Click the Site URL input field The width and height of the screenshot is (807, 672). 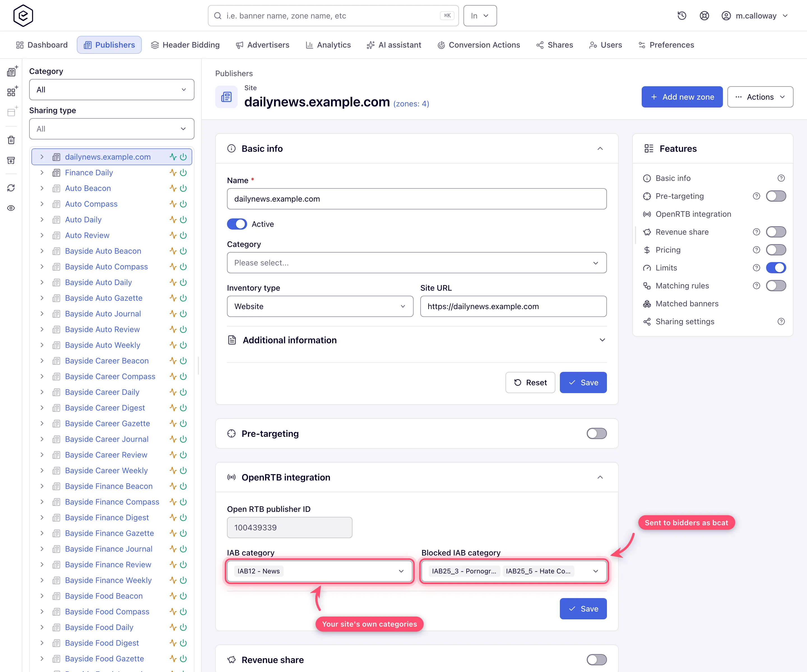pos(513,306)
